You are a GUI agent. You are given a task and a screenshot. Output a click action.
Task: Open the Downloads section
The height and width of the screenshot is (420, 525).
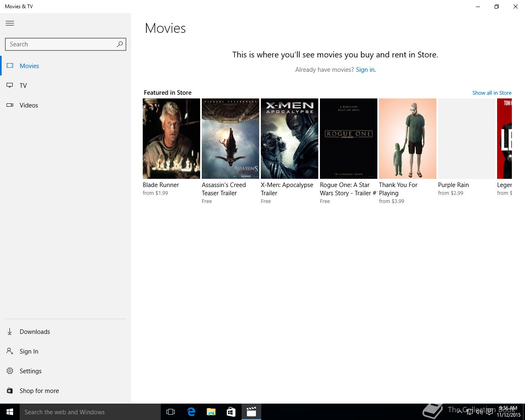(66, 331)
